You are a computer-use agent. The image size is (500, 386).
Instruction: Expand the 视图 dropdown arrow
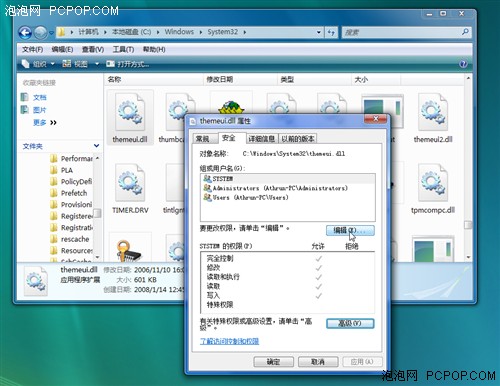(97, 64)
